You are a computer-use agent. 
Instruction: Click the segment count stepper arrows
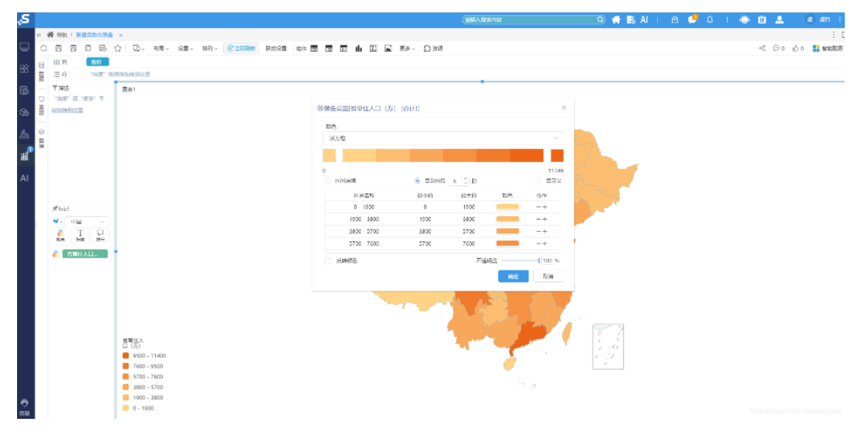(x=466, y=181)
